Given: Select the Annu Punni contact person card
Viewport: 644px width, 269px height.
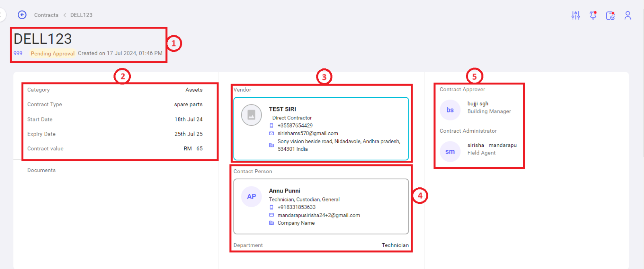Looking at the screenshot, I should click(x=321, y=206).
